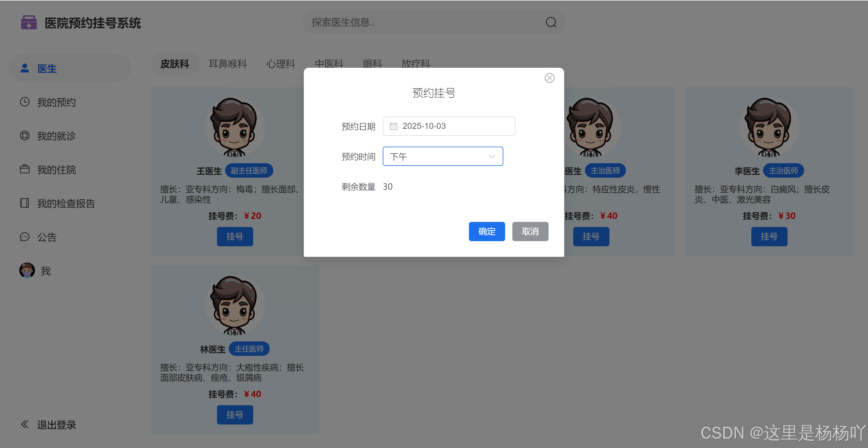Expand the 预约时间 dropdown arrow
The height and width of the screenshot is (448, 868).
[x=492, y=157]
